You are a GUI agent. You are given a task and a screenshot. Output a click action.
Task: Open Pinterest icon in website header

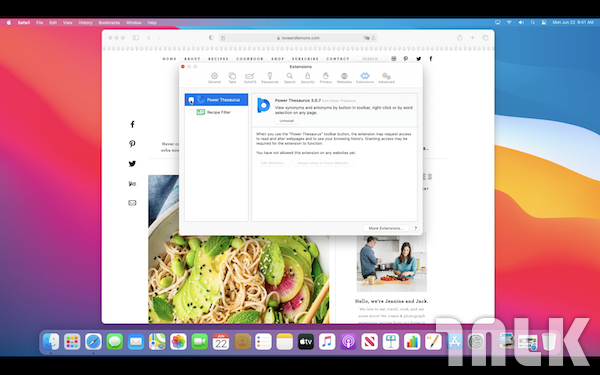(x=406, y=59)
